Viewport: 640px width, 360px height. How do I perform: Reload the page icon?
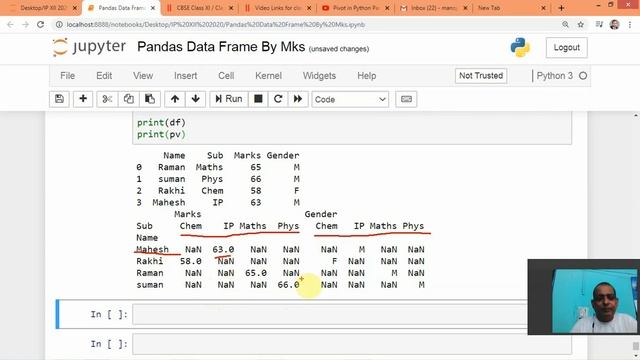[x=40, y=24]
